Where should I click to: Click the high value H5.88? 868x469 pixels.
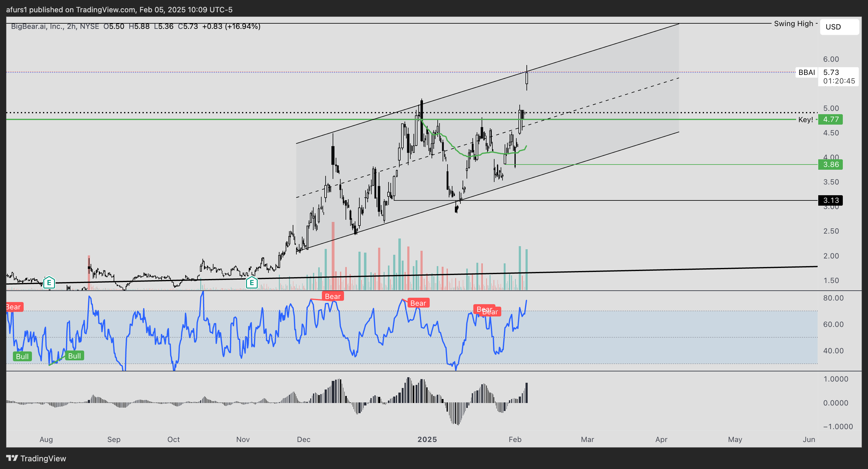[x=139, y=26]
